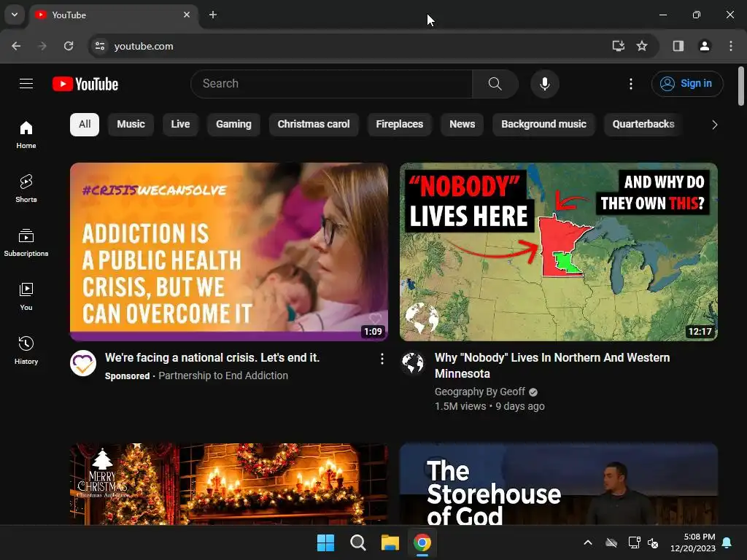Show hidden system tray icons
The height and width of the screenshot is (560, 747).
(588, 542)
